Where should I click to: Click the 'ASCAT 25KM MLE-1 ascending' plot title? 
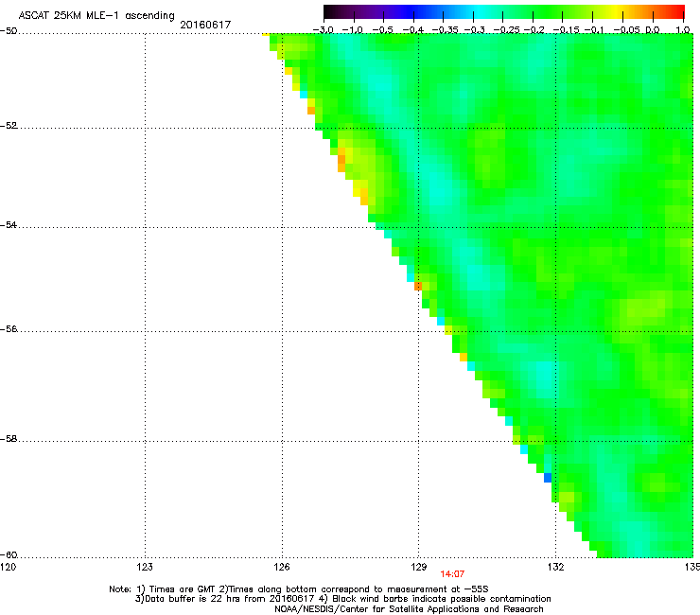96,15
